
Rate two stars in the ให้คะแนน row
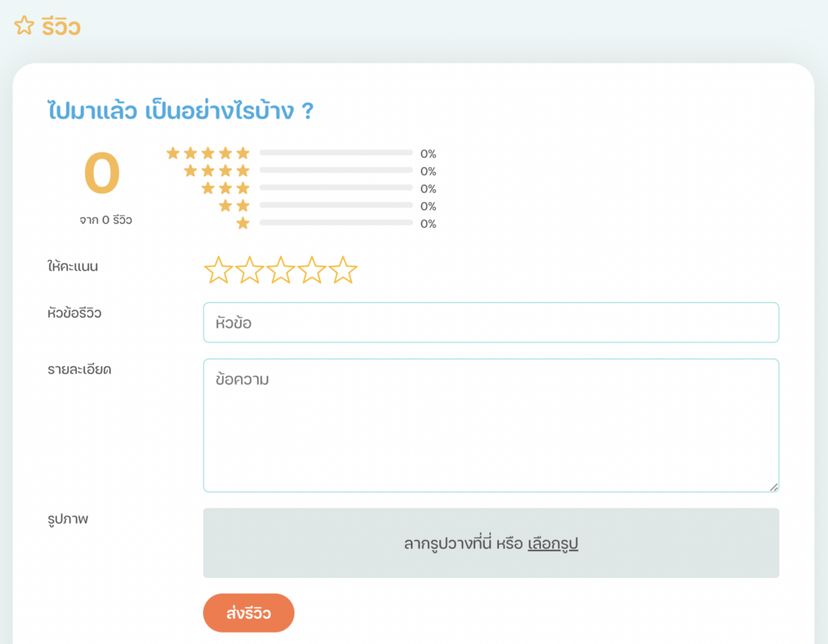tap(249, 270)
